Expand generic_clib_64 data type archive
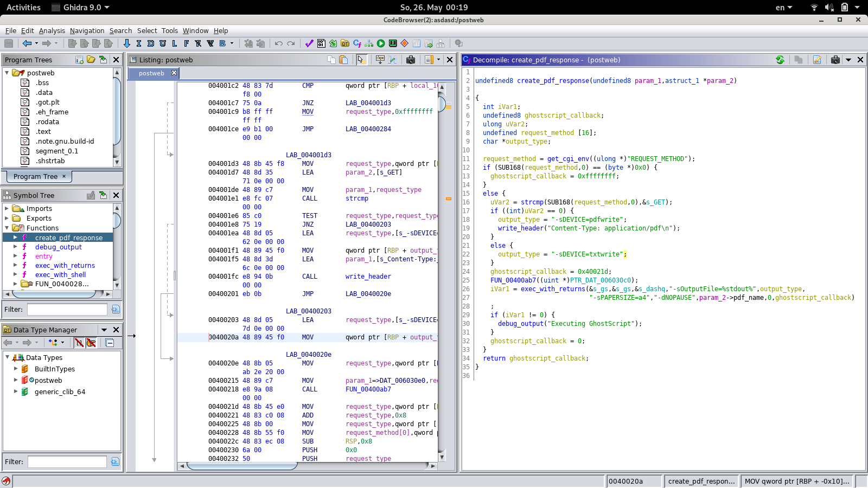 tap(16, 391)
